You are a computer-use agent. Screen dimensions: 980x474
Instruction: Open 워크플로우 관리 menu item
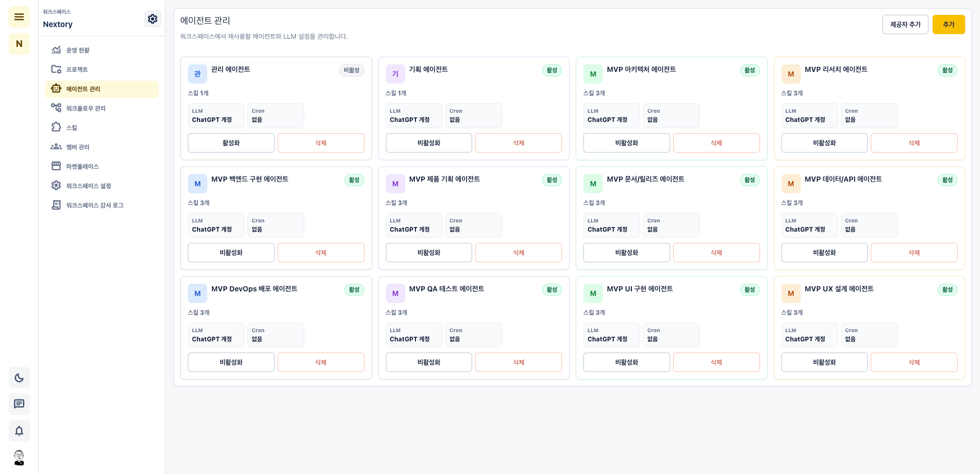[x=102, y=108]
